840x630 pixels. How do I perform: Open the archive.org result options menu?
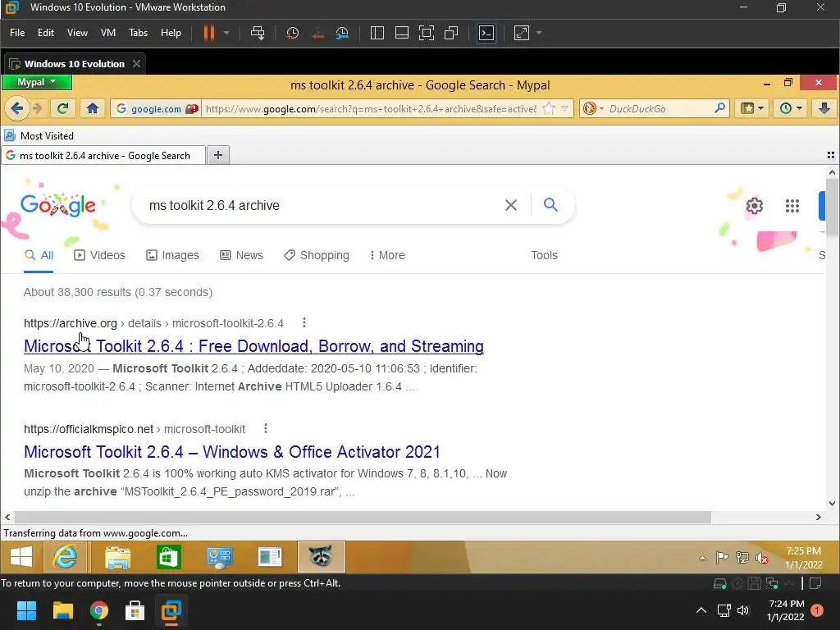coord(304,322)
